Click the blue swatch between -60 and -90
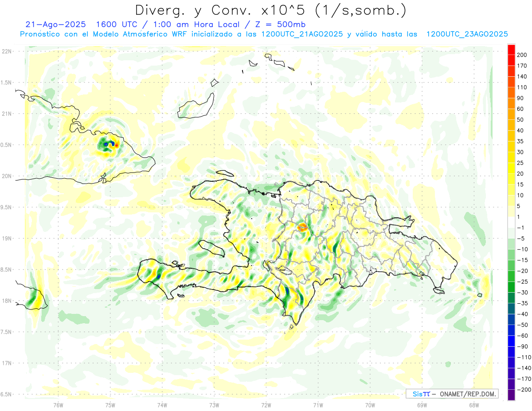Image resolution: width=532 pixels, height=411 pixels. tap(511, 341)
